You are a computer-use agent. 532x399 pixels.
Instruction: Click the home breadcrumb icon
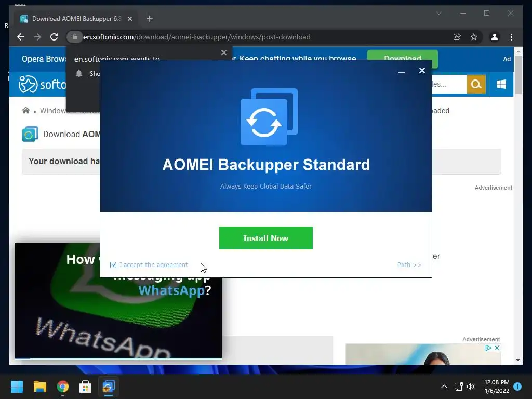click(x=26, y=111)
